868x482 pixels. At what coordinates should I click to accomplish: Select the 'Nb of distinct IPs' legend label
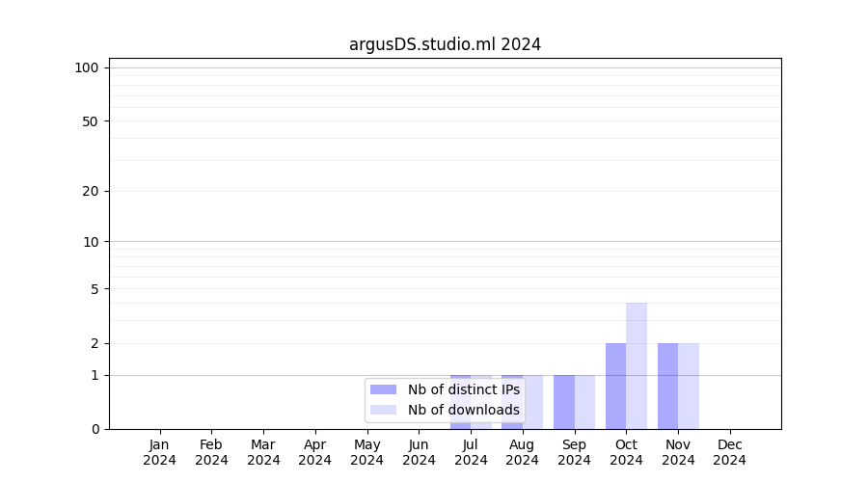[x=463, y=389]
